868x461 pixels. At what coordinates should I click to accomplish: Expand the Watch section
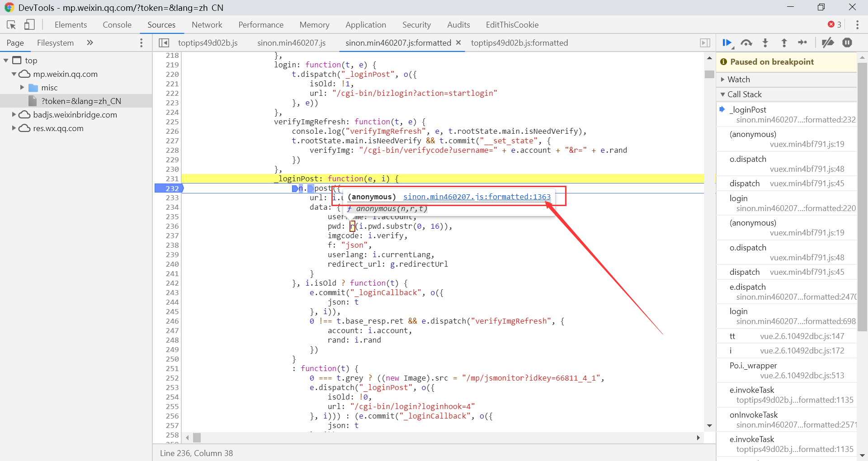[x=722, y=80]
